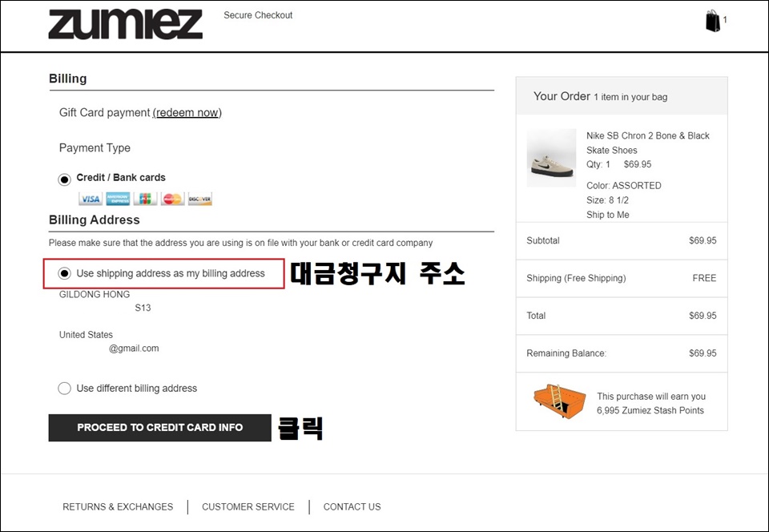Image resolution: width=769 pixels, height=532 pixels.
Task: Click Proceed to Credit Card Info button
Action: pos(160,428)
